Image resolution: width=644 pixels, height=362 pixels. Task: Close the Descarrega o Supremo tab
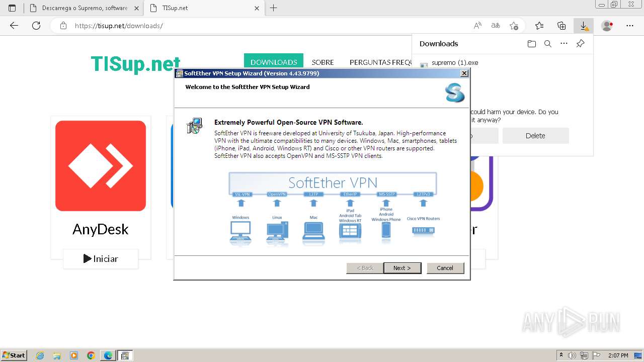136,8
